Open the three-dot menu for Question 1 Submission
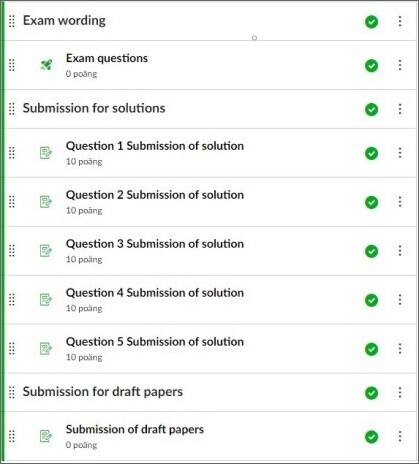This screenshot has width=419, height=464. coord(400,153)
